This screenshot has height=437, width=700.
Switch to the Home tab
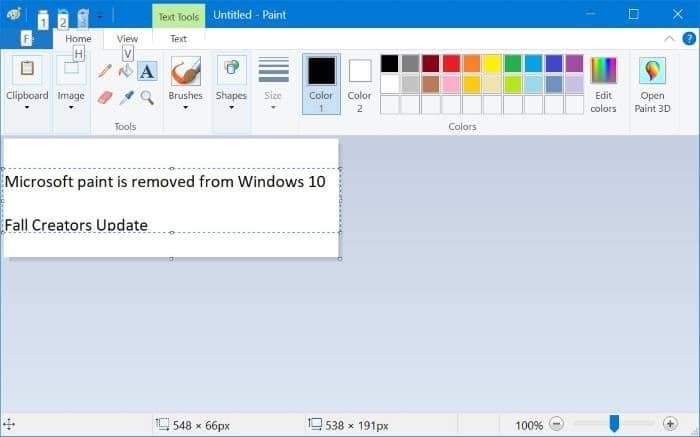78,39
